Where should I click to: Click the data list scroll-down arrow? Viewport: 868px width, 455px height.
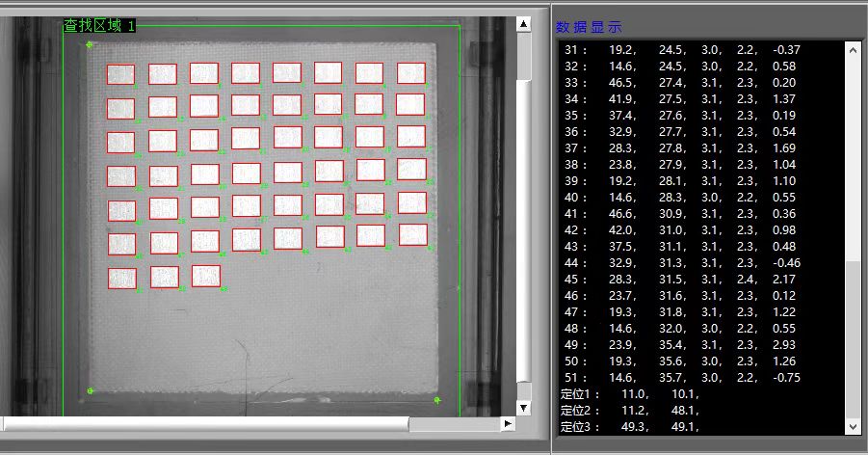click(852, 425)
